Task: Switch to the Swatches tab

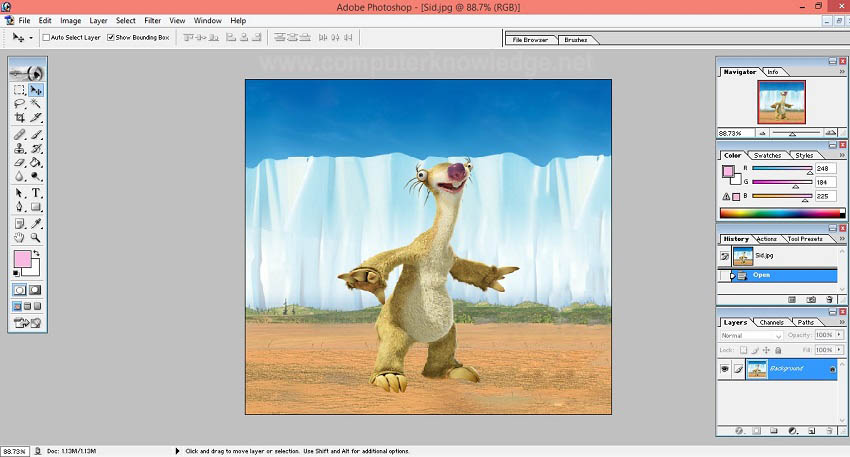Action: pos(768,155)
